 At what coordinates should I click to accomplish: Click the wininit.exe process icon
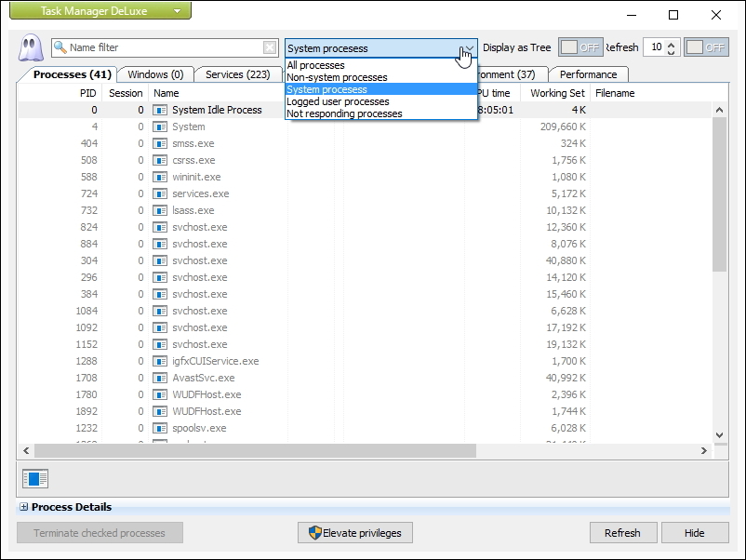tap(160, 177)
